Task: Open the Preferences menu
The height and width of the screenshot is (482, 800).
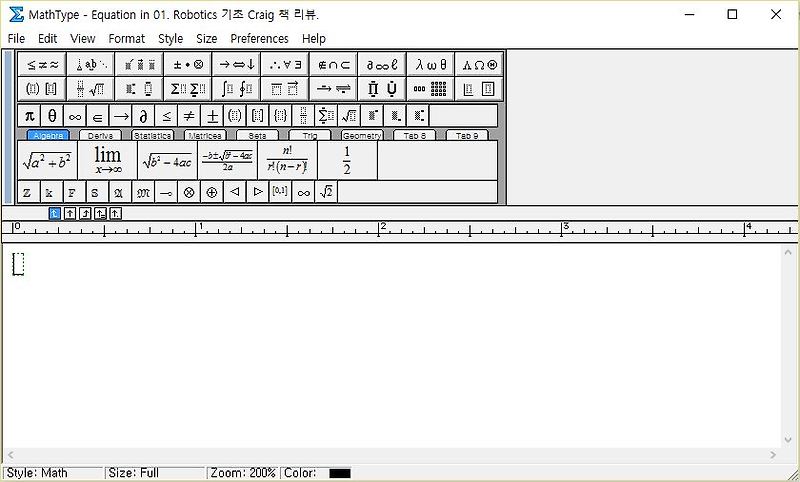Action: pos(259,39)
